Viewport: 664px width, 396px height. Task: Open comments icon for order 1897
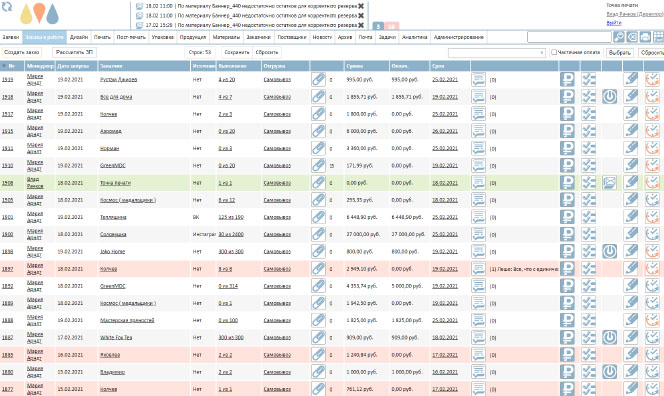(478, 269)
